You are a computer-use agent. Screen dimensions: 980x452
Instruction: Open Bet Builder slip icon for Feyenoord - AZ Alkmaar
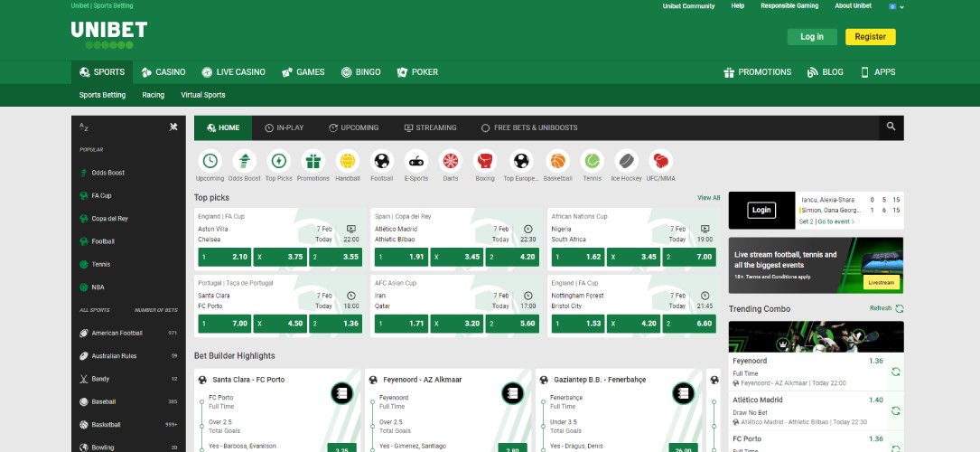click(x=512, y=393)
